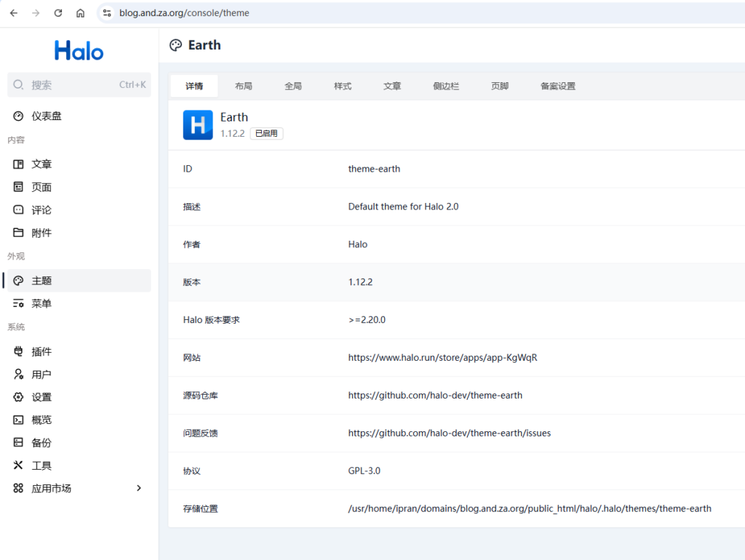Open the sidebar (侧边栏) settings tab

click(x=446, y=87)
